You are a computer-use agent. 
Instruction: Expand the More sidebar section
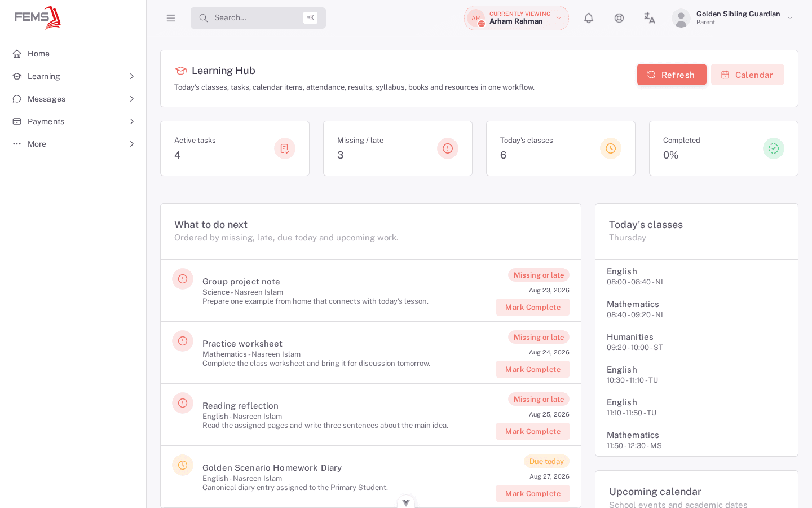[x=73, y=144]
